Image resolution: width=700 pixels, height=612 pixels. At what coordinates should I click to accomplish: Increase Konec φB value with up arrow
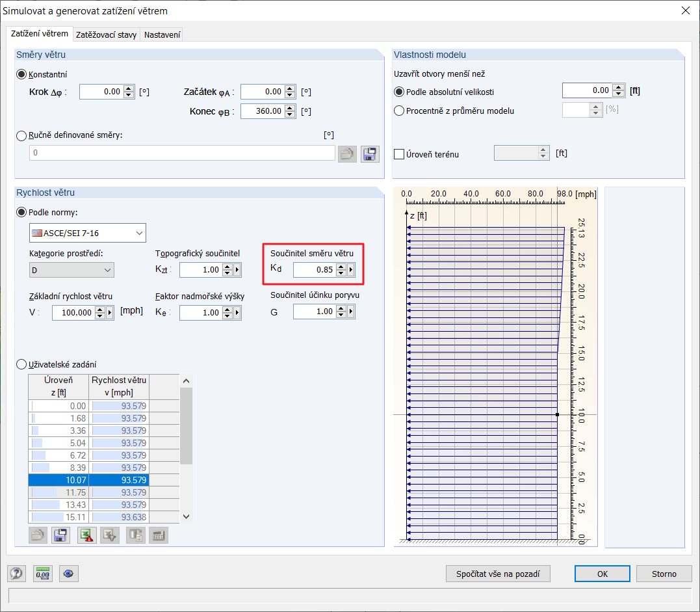tap(290, 108)
